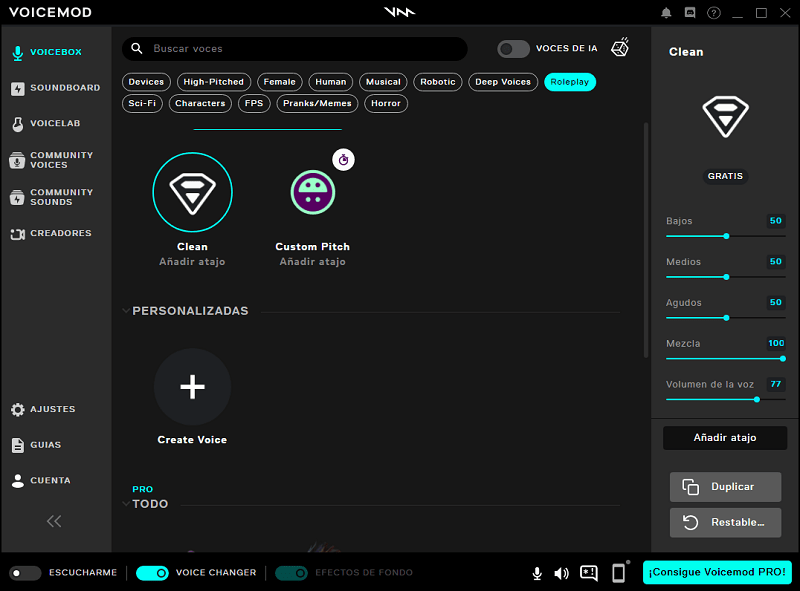Click the phone device icon in bottom bar
This screenshot has width=800, height=591.
(619, 573)
